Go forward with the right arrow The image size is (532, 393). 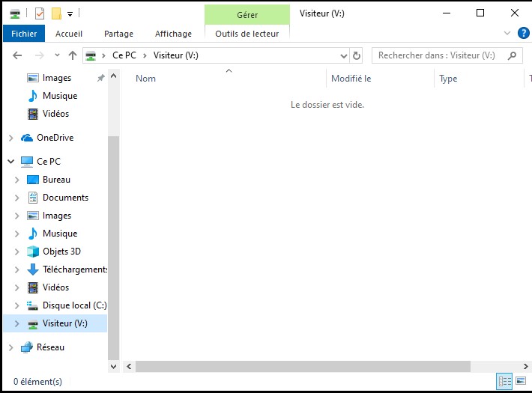point(40,55)
